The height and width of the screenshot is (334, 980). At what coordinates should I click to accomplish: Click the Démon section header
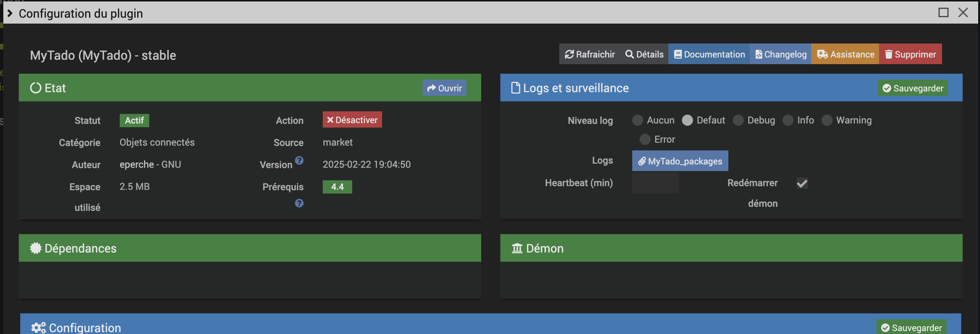click(x=731, y=248)
